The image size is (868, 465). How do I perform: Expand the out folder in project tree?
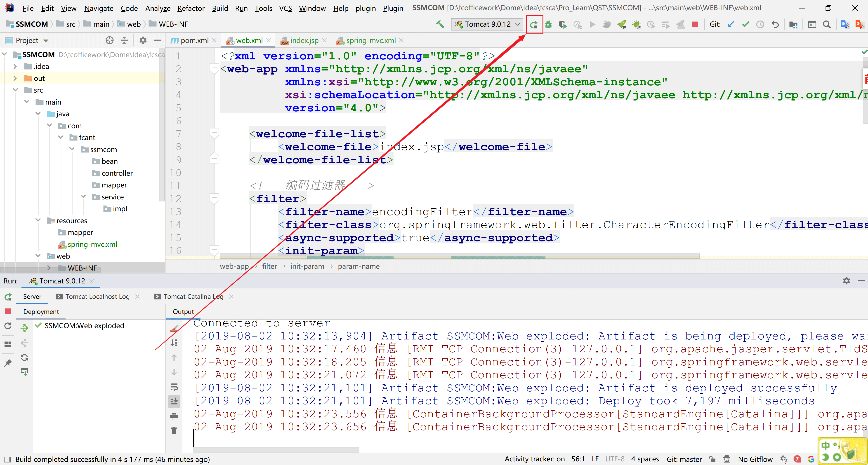pyautogui.click(x=15, y=78)
